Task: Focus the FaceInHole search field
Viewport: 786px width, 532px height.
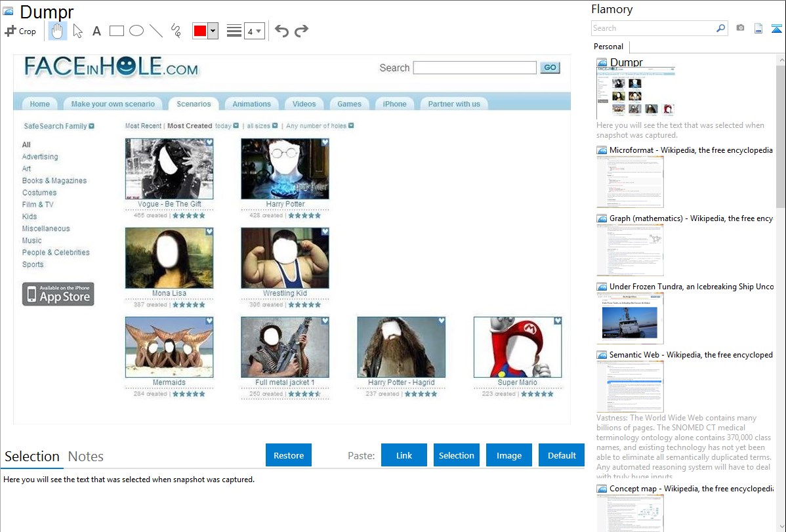Action: click(475, 68)
